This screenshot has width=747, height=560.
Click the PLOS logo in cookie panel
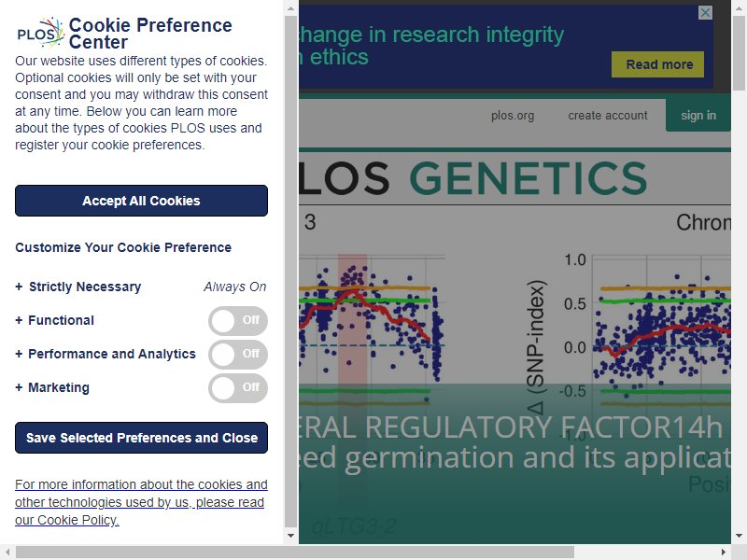pyautogui.click(x=40, y=33)
